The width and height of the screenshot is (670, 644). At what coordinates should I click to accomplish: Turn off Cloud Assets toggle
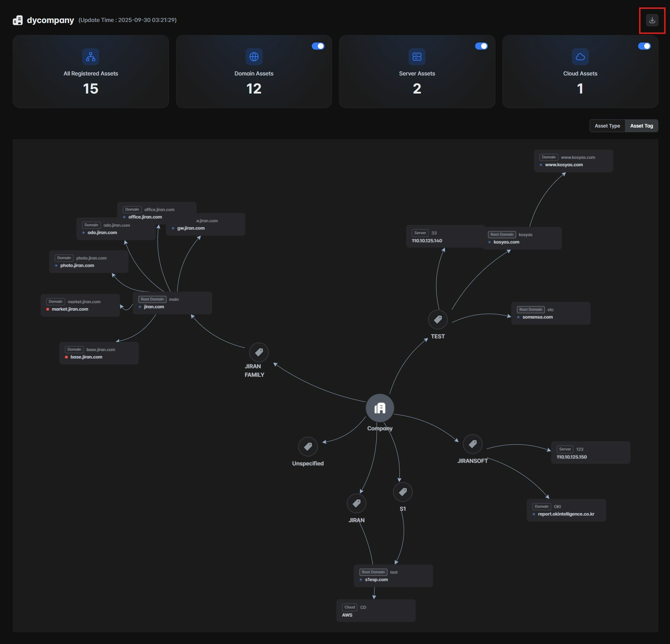pyautogui.click(x=644, y=46)
